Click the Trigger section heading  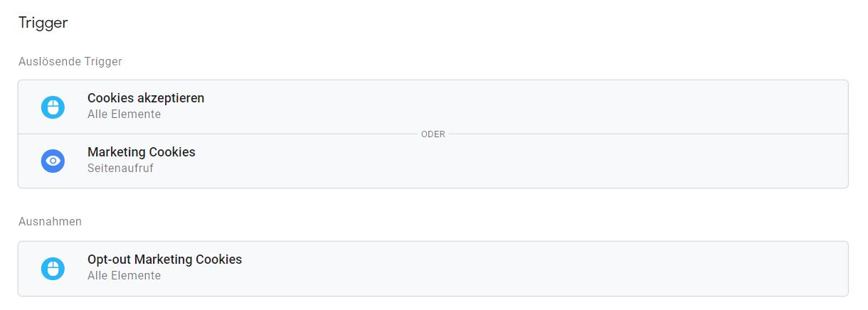tap(43, 23)
